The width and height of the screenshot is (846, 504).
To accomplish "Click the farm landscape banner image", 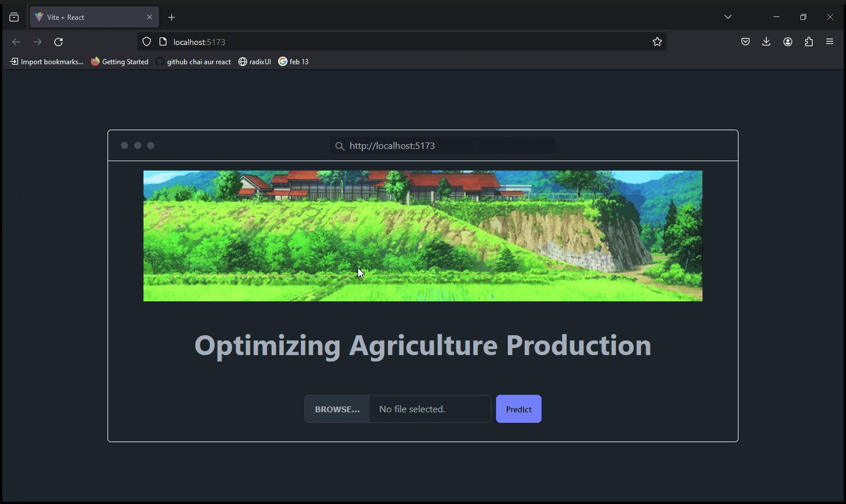I will (x=422, y=236).
